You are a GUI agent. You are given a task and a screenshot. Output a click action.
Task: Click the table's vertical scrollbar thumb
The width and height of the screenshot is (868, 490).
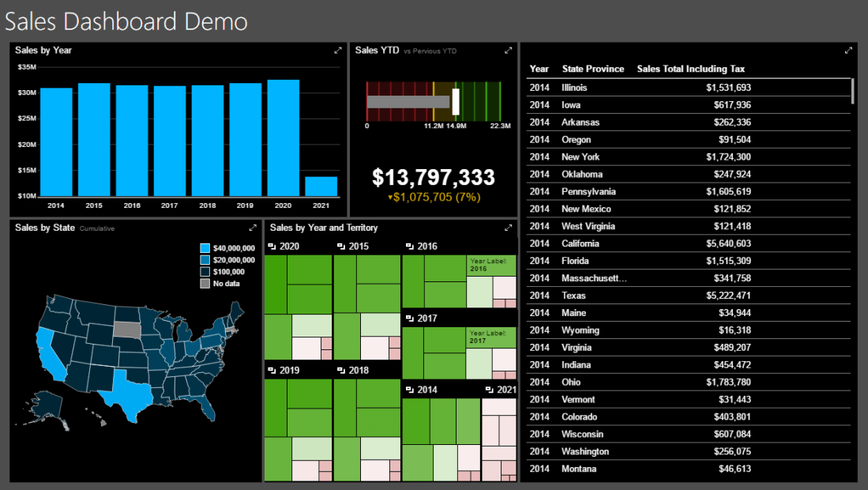852,91
